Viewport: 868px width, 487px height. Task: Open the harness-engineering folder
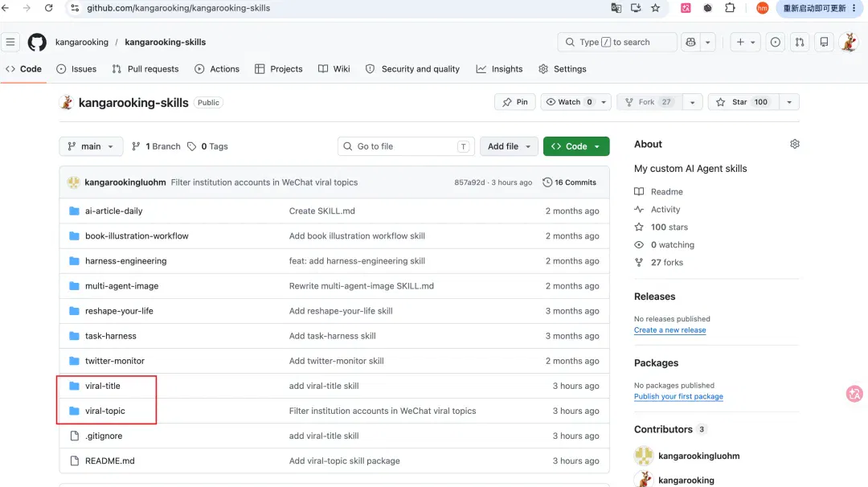tap(125, 260)
